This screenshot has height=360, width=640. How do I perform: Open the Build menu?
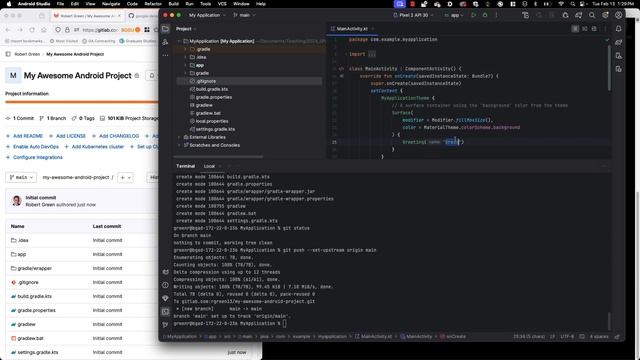[x=174, y=4]
